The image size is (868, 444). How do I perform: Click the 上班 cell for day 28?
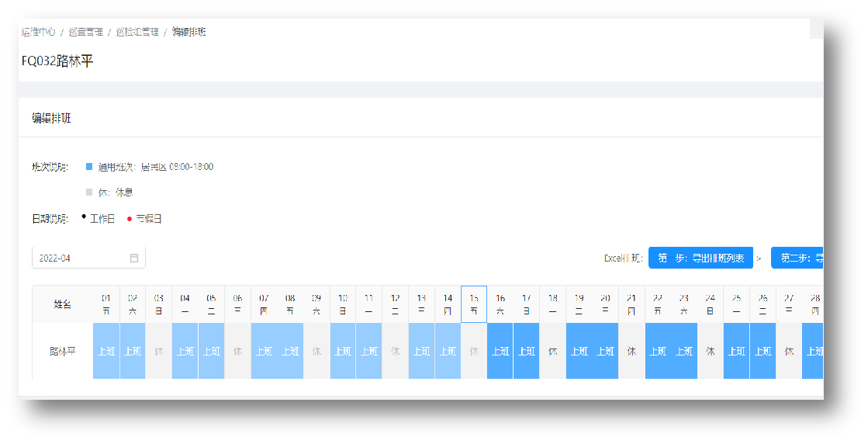pos(814,351)
